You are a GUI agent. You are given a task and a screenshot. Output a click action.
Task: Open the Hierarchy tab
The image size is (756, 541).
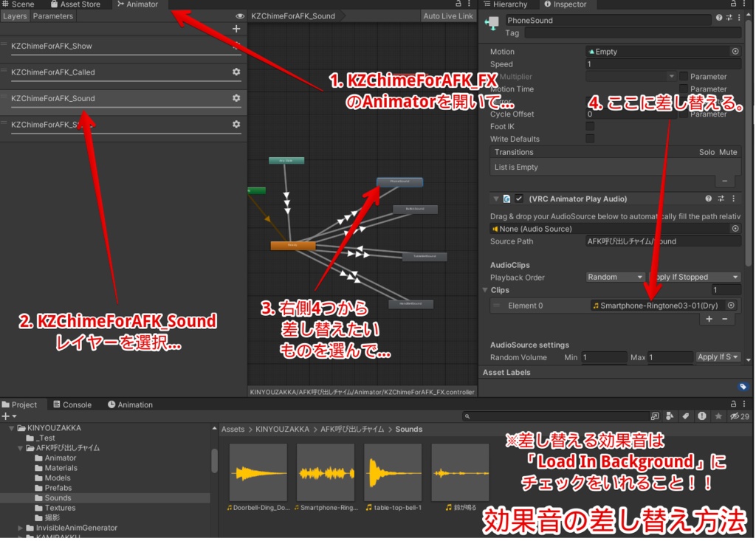coord(506,4)
